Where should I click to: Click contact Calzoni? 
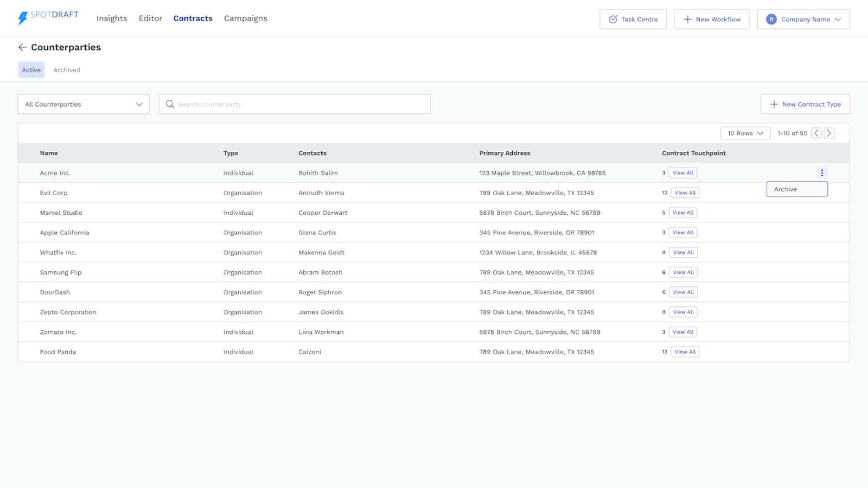310,352
